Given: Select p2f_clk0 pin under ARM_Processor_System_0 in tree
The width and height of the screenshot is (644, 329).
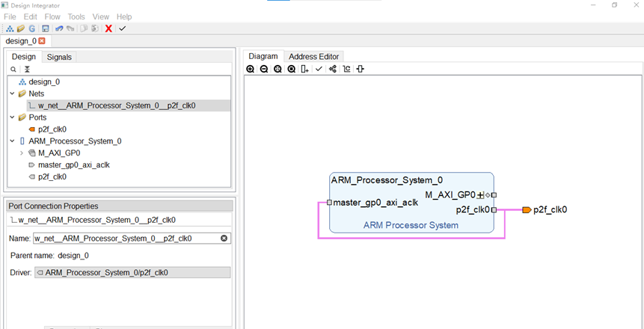Looking at the screenshot, I should point(52,177).
